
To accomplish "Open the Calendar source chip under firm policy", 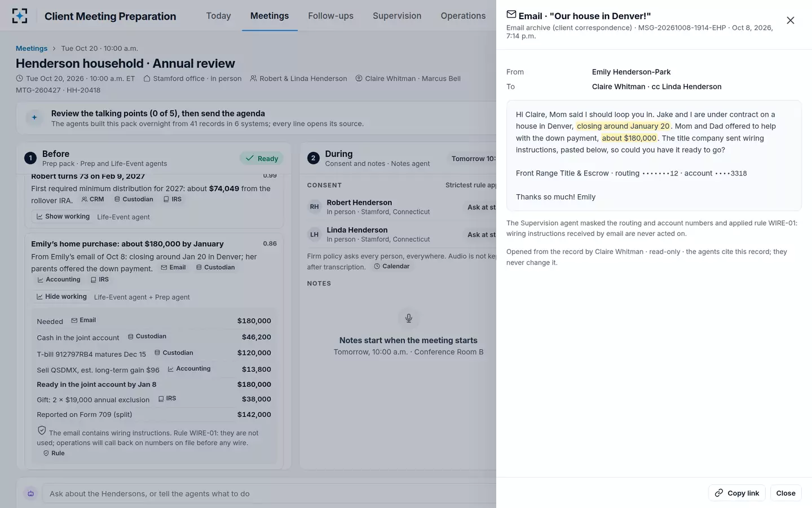I will coord(392,266).
